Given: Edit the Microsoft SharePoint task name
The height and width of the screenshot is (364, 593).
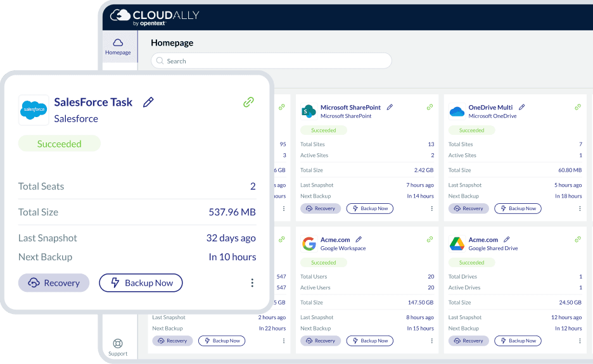Looking at the screenshot, I should (x=390, y=107).
